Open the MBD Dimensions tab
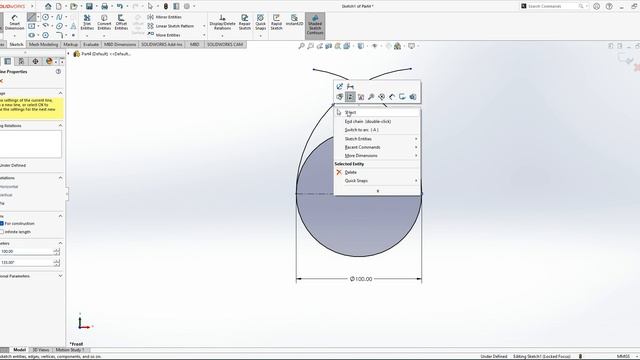640x360 pixels. point(120,44)
